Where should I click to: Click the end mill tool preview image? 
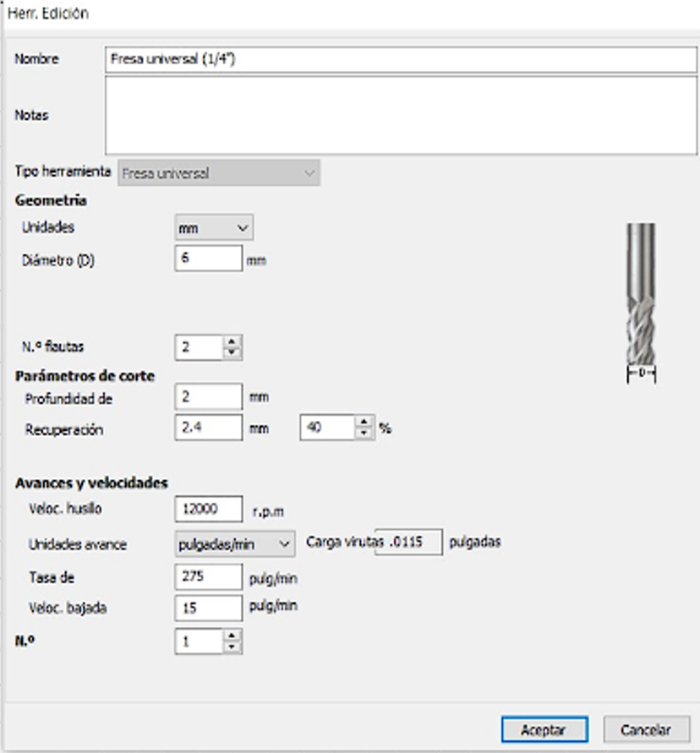pos(642,303)
